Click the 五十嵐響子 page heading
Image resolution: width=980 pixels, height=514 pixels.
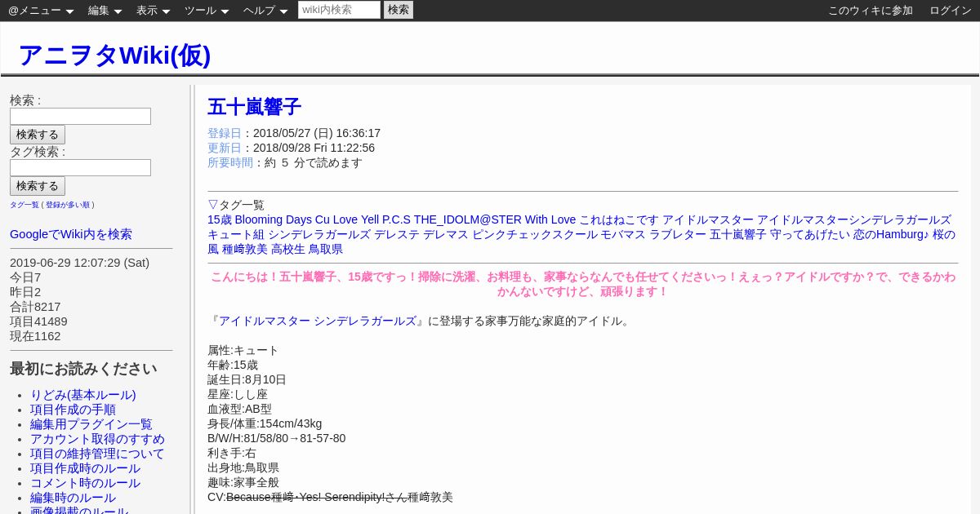pos(254,107)
